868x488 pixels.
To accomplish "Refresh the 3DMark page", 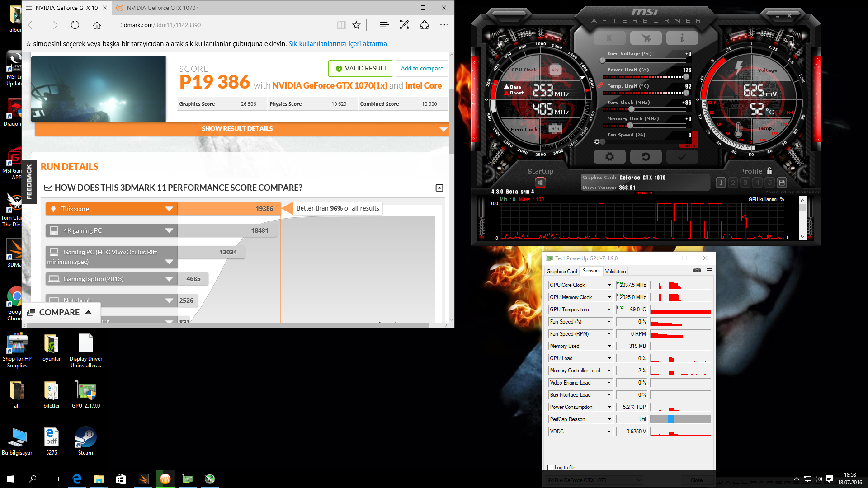I will [x=75, y=25].
